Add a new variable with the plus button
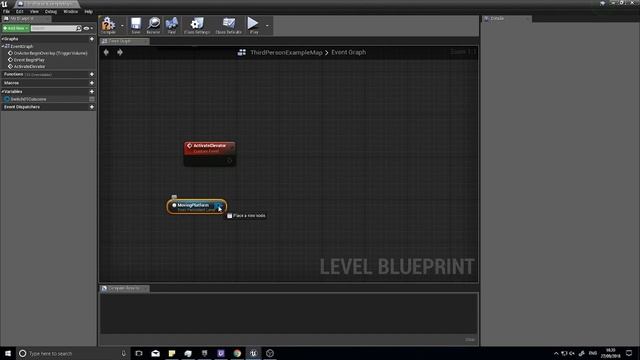 coord(92,91)
